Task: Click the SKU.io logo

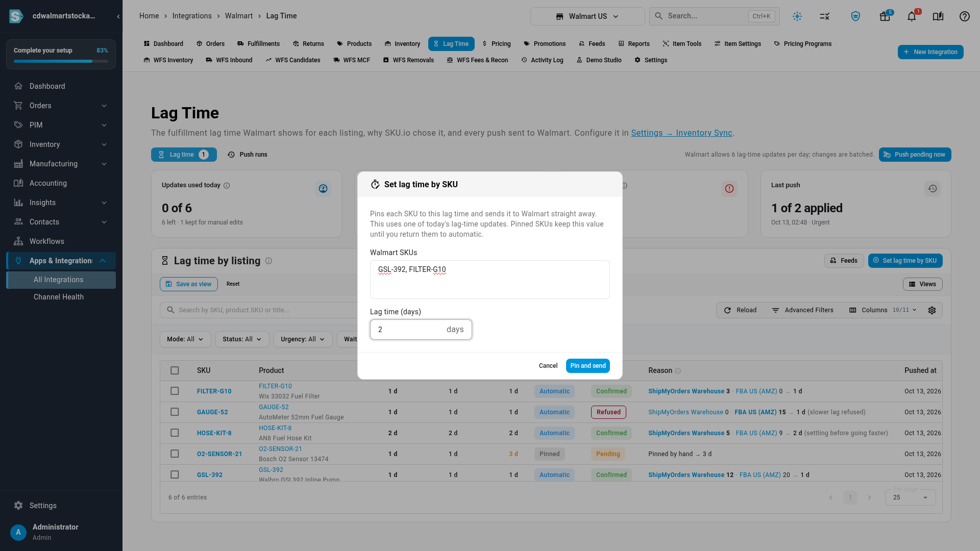Action: pos(16,16)
